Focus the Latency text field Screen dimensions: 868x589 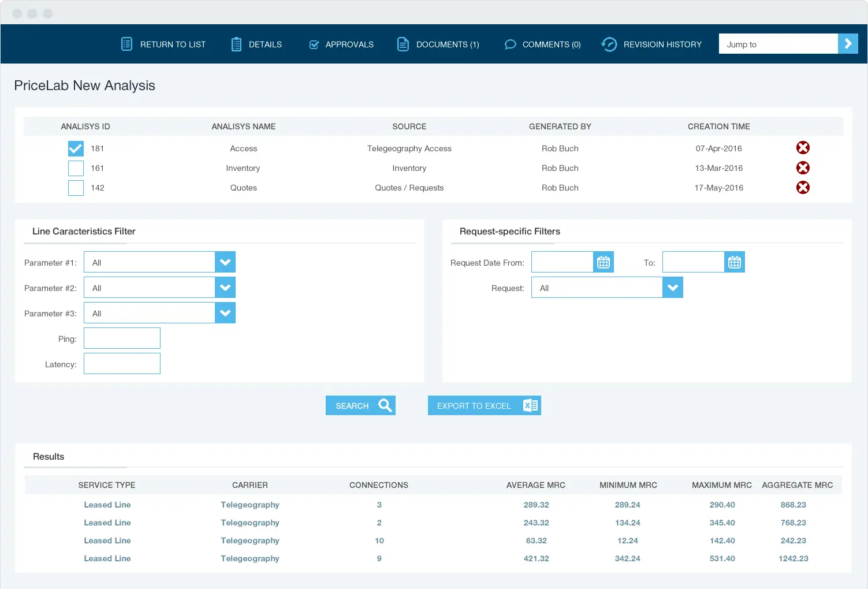[122, 364]
